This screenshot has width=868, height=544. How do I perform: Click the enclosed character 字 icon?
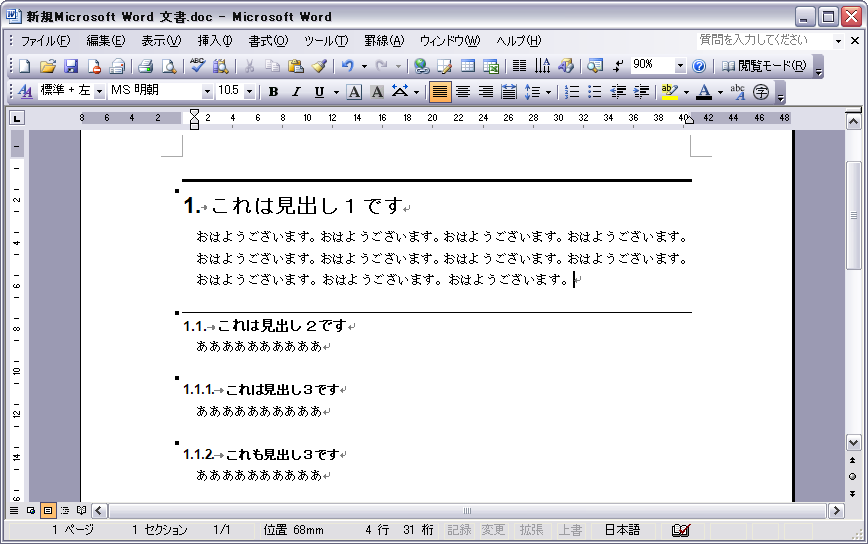point(761,92)
